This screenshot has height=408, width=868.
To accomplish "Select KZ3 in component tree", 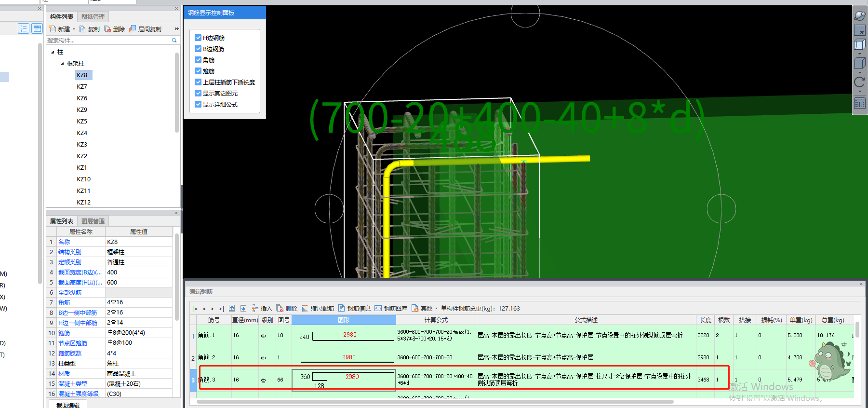I will [x=82, y=145].
